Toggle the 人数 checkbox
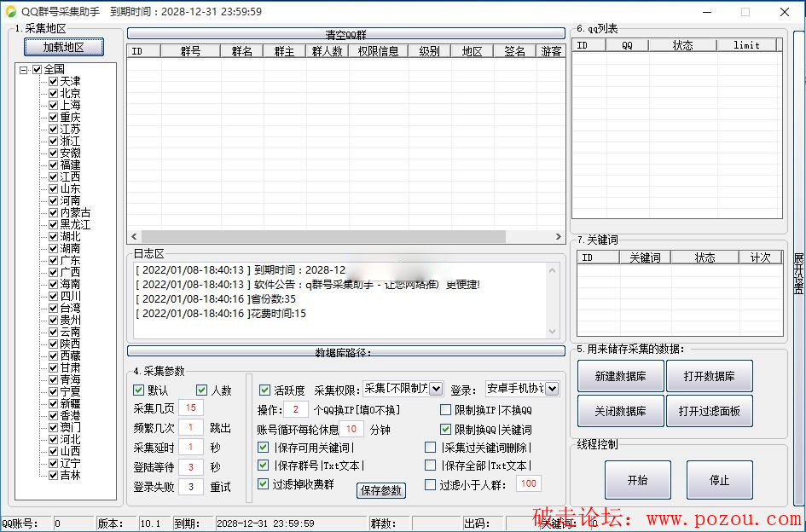806x532 pixels. pyautogui.click(x=201, y=390)
